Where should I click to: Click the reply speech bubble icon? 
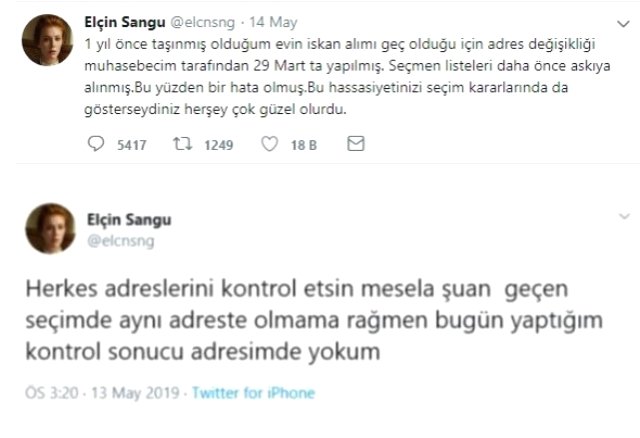pyautogui.click(x=96, y=145)
